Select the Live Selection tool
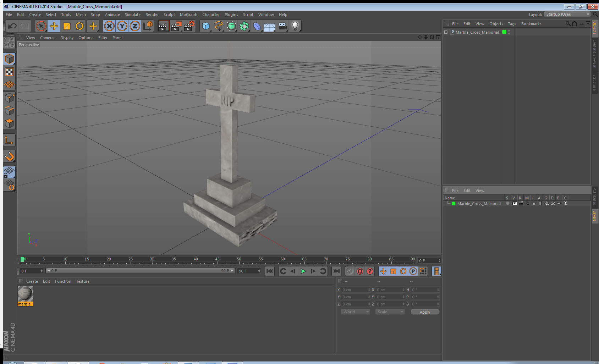Viewport: 599px width, 364px height. coord(41,26)
